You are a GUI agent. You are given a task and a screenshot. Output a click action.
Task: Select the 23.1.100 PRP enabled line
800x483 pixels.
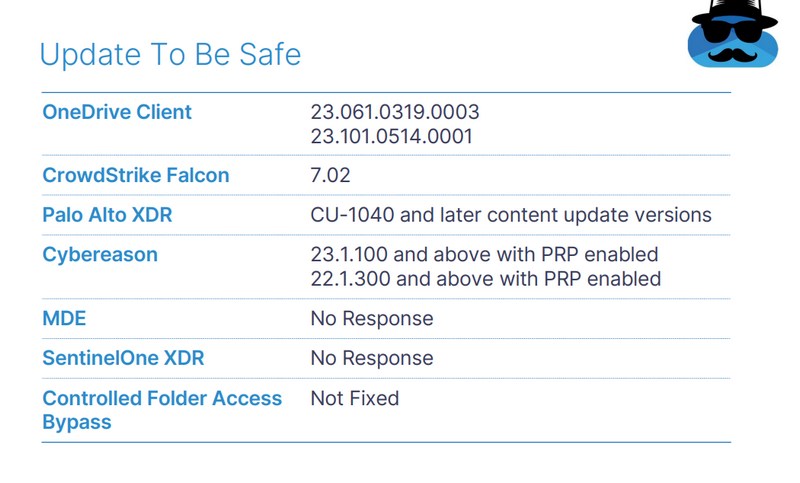484,255
